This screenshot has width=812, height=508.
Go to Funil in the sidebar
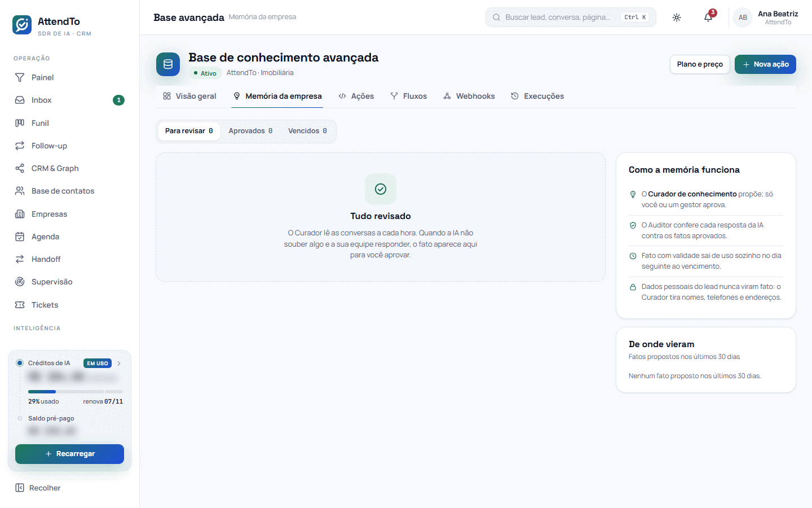click(x=69, y=123)
